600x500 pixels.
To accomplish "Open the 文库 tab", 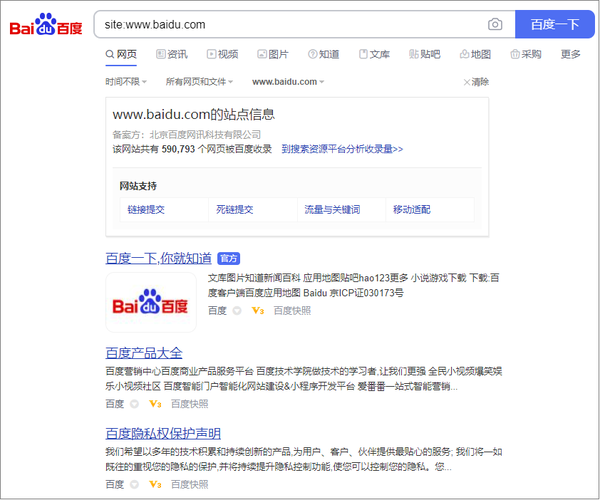I will pyautogui.click(x=374, y=54).
